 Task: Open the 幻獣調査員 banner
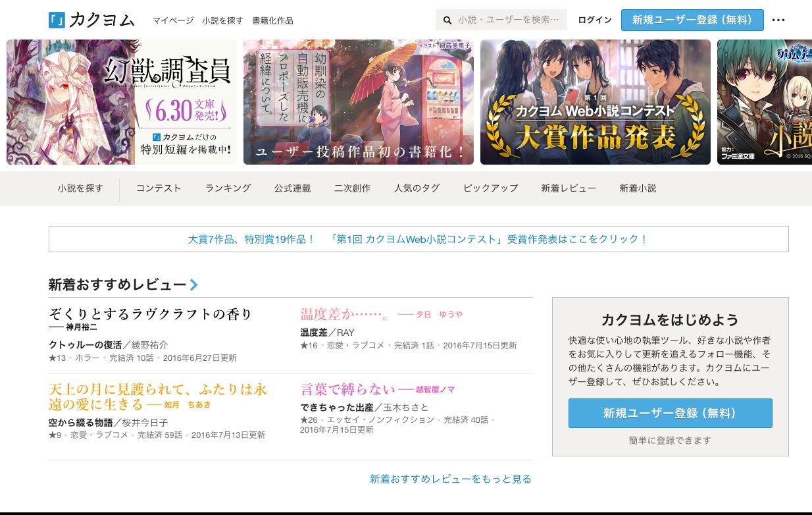tap(122, 102)
